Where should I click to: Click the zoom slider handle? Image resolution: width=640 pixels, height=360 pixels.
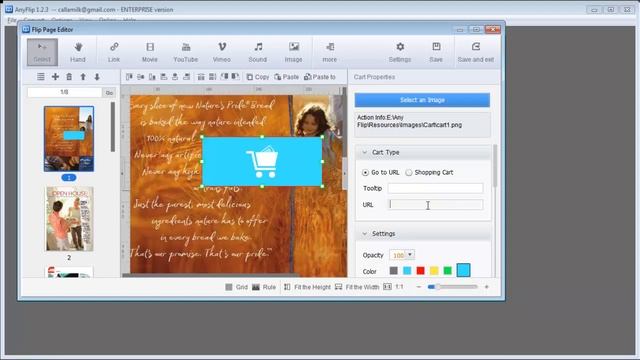tap(437, 287)
